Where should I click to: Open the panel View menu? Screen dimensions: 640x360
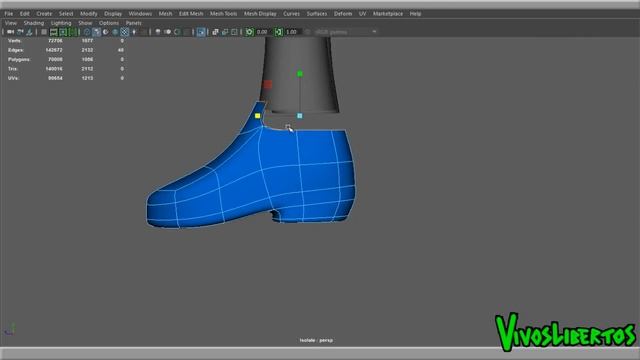point(11,23)
